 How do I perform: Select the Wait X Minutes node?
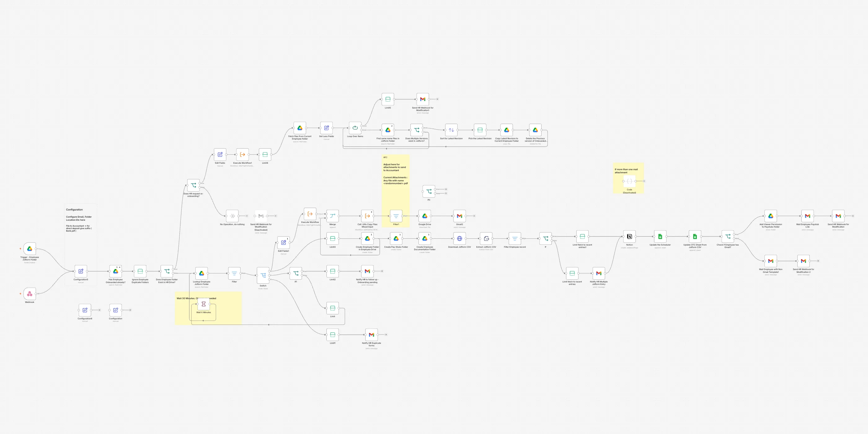coord(204,304)
